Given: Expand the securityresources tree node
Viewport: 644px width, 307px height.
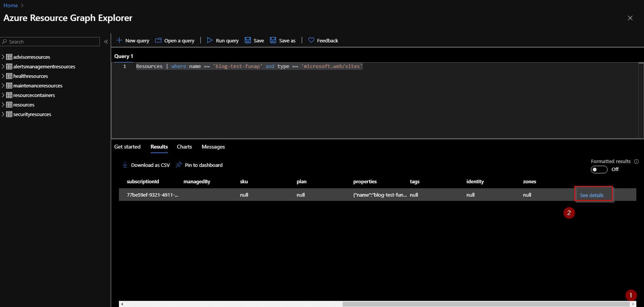Looking at the screenshot, I should tap(3, 114).
